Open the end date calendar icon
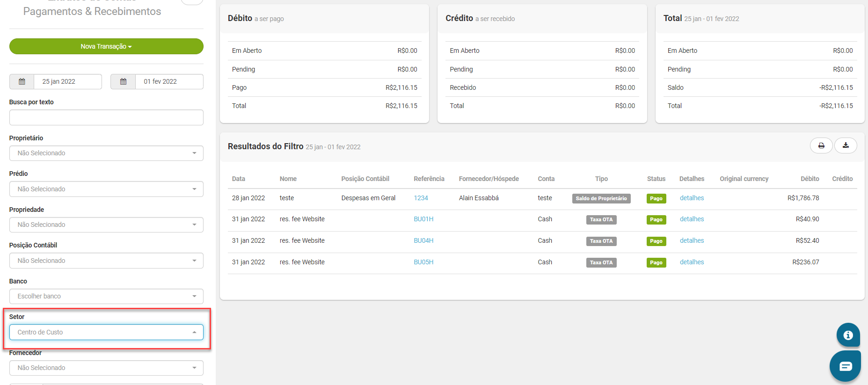868x385 pixels. coord(123,81)
